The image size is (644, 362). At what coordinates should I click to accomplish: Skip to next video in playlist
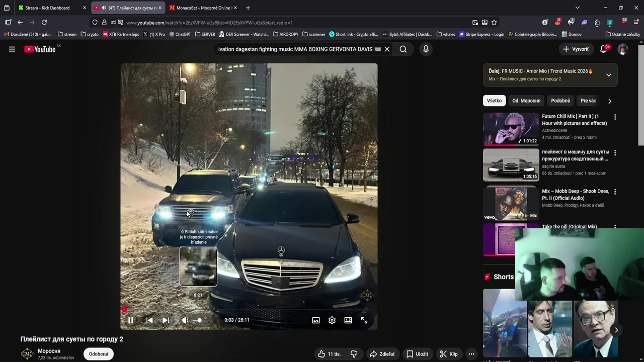166,320
